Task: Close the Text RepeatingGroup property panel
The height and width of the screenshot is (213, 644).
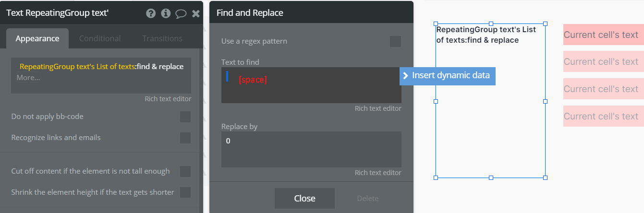Action: pos(196,13)
